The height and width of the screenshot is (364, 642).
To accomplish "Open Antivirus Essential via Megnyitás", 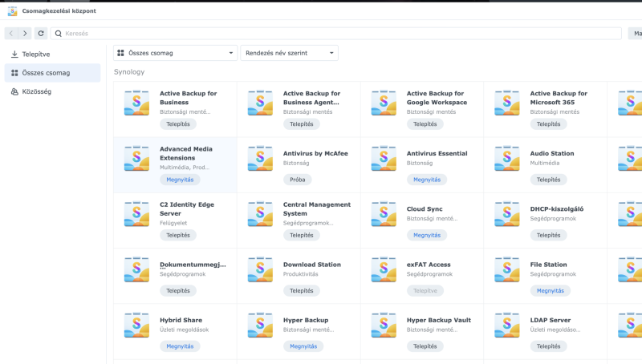I will [427, 180].
